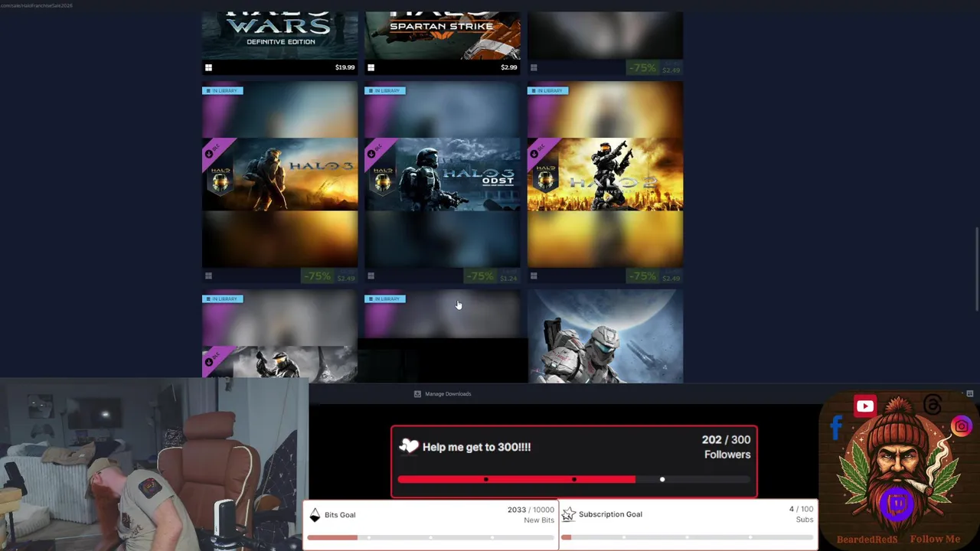
Task: Click the DLC download icon on the bottom-left card
Action: click(x=209, y=362)
